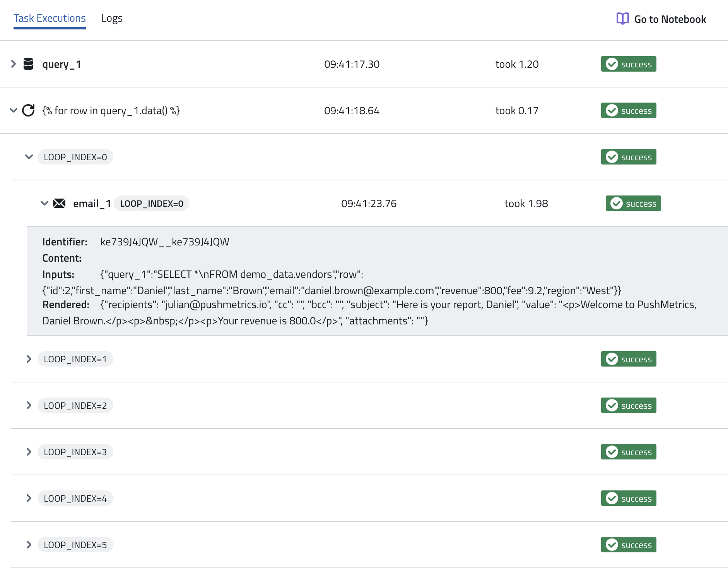Image resolution: width=728 pixels, height=569 pixels.
Task: Click the checkmark icon on email_1's success badge
Action: [617, 203]
